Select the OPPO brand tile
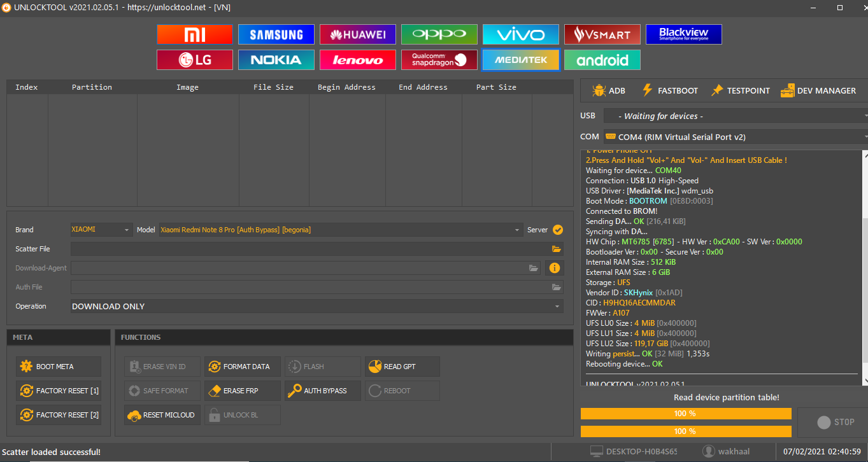Viewport: 868px width, 462px height. click(x=439, y=34)
